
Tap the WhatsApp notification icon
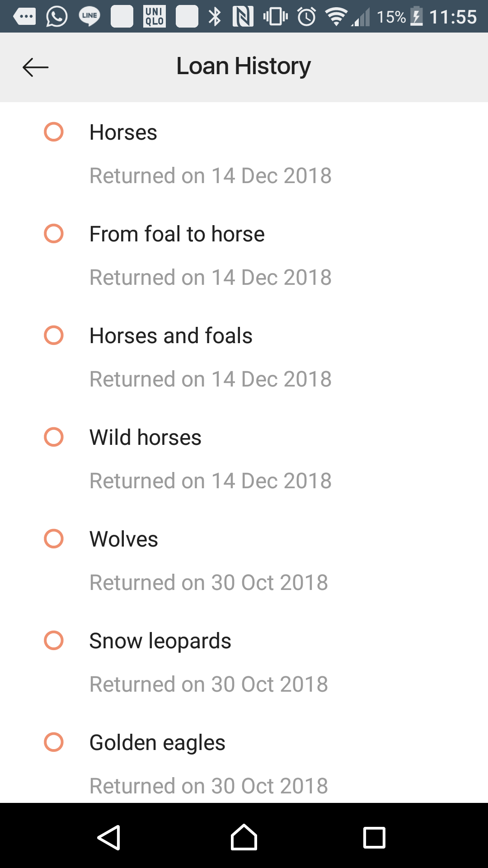point(57,17)
